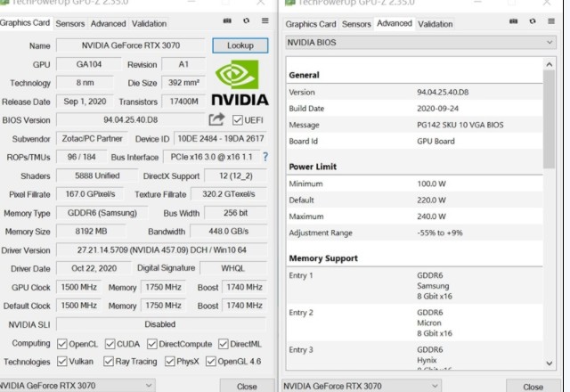This screenshot has width=570, height=392.
Task: Click the Minimum 100.0 W power limit row
Action: pos(415,184)
